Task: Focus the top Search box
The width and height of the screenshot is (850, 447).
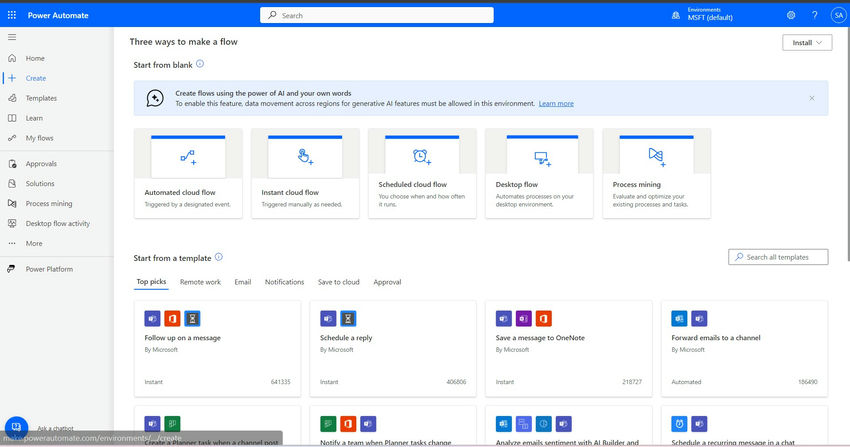Action: pyautogui.click(x=377, y=15)
